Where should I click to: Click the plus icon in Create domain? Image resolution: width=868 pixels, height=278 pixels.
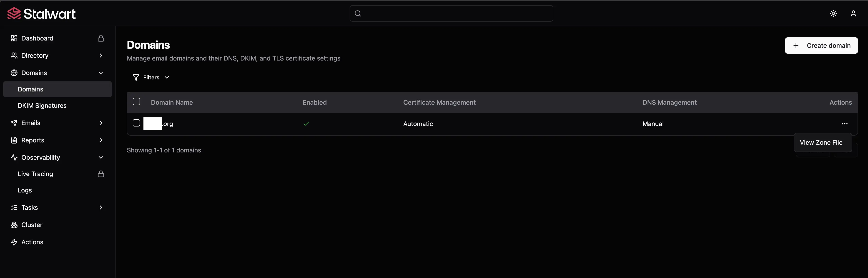point(796,45)
